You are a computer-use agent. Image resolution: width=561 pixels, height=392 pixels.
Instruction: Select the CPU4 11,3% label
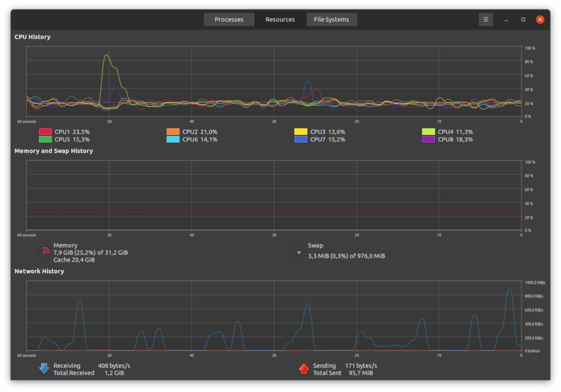point(455,132)
